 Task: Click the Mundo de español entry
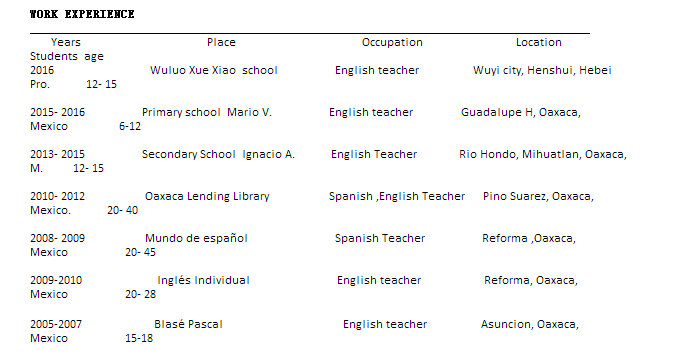(196, 238)
